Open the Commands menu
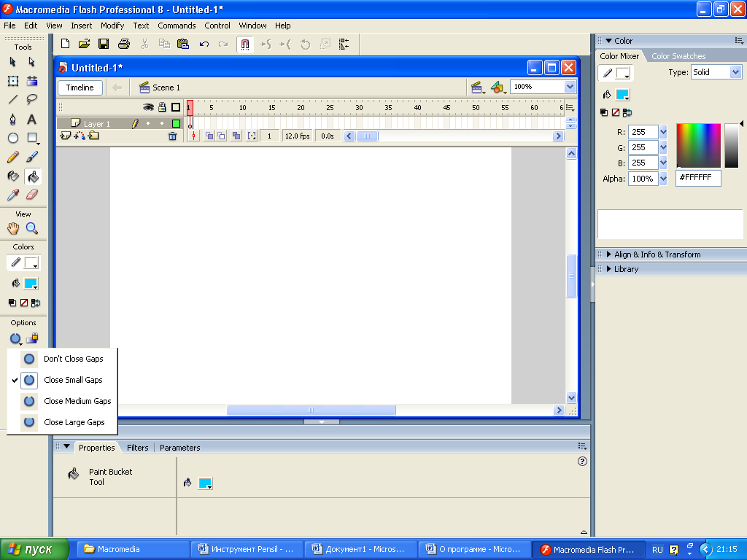 (x=177, y=26)
